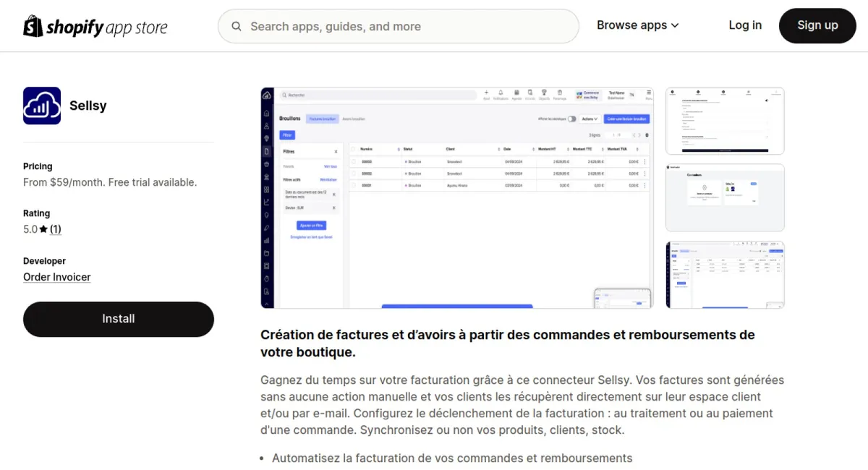Viewport: 868px width, 470px height.
Task: Focus the 'Search apps, guides, and more' field
Action: 405,27
